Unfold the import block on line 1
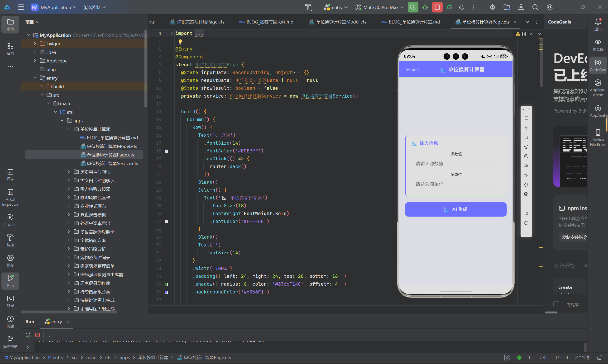 coord(172,33)
